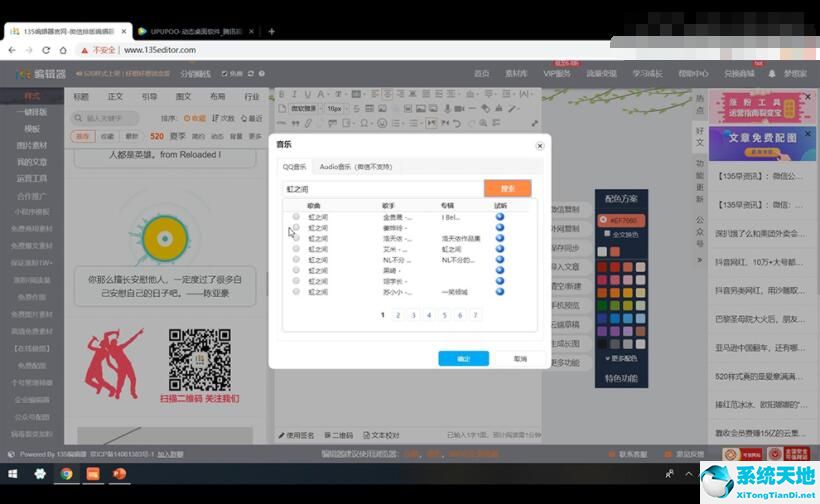The image size is (820, 504).
Task: Click the 试听 icon in the last song row
Action: tap(500, 292)
